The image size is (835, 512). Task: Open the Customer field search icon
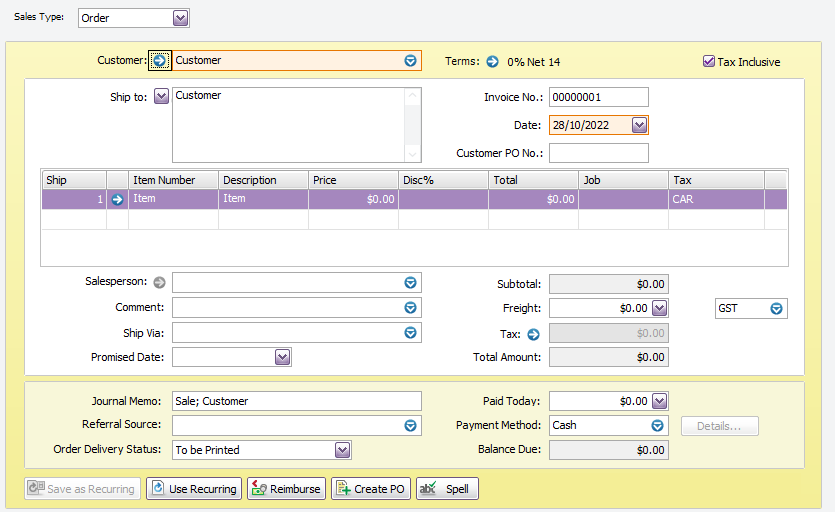coord(410,61)
